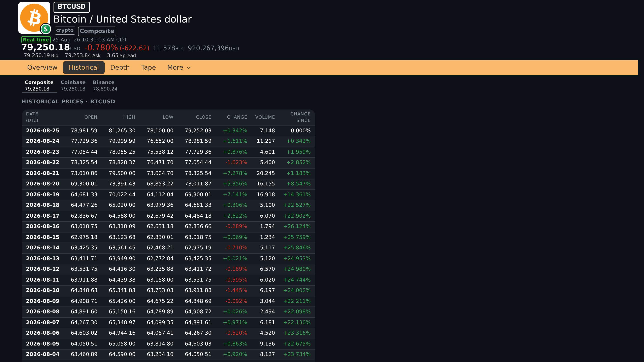The image size is (644, 362).
Task: Click the 70,022.44 high value
Action: click(x=122, y=195)
